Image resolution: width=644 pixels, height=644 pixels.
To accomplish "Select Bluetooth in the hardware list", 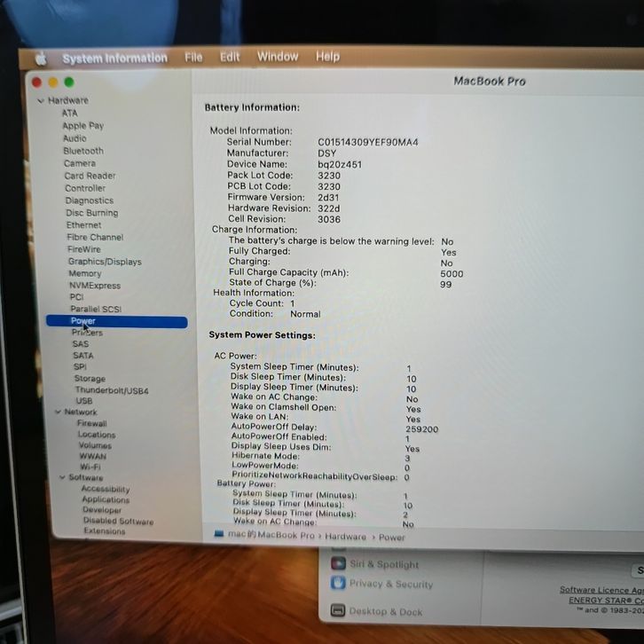I will click(83, 151).
